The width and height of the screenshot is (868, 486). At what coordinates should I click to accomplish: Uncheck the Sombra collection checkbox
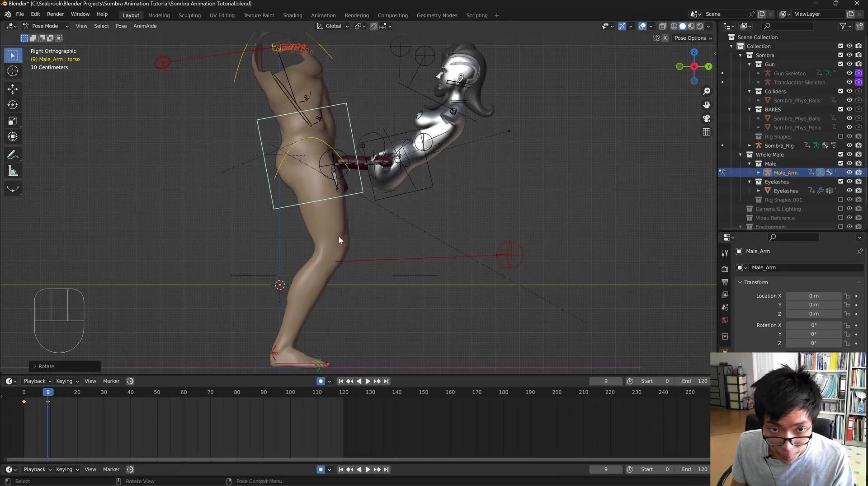(840, 55)
